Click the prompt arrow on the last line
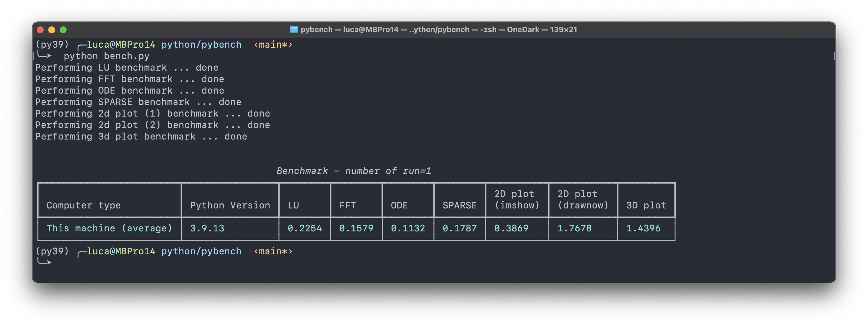The image size is (868, 325). tap(44, 262)
